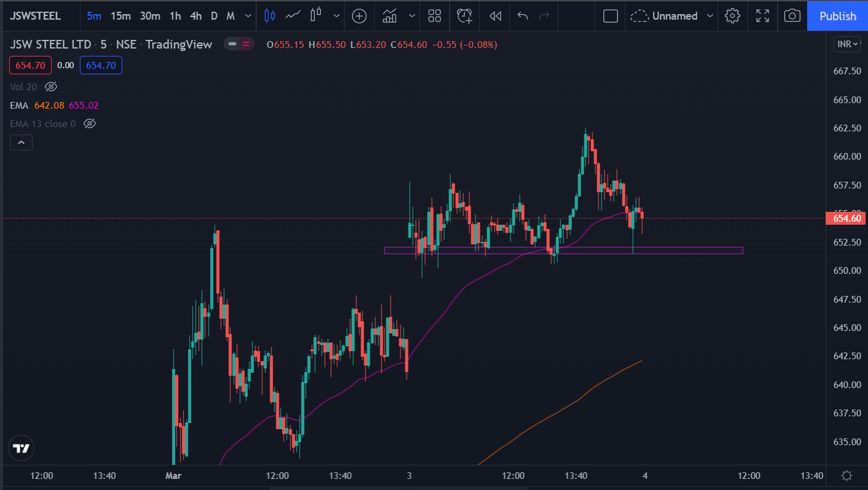
Task: Toggle the market status pill beside TradingView
Action: coord(238,44)
